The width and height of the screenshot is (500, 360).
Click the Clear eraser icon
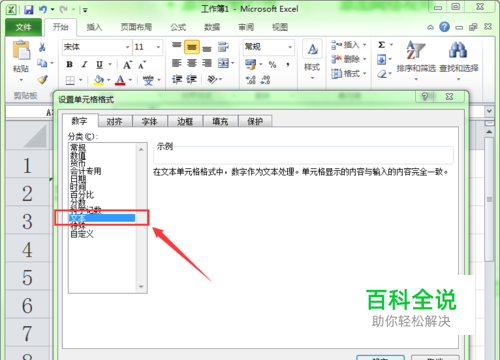click(x=382, y=74)
